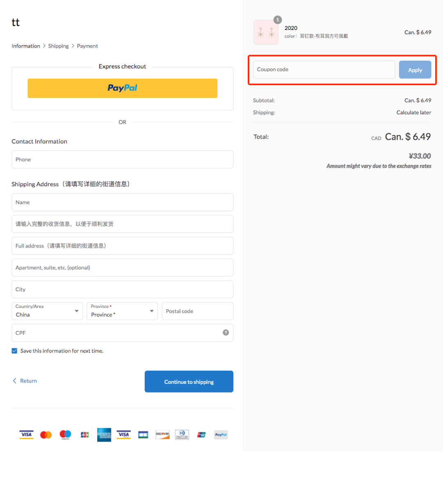This screenshot has height=504, width=443.
Task: Click the CPF help question mark icon
Action: coord(226,333)
